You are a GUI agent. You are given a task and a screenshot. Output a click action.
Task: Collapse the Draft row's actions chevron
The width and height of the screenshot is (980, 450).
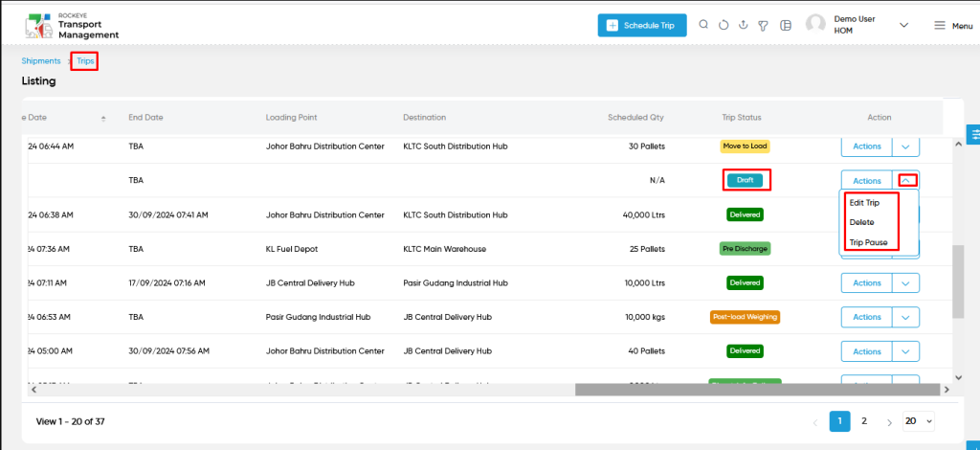coord(905,181)
